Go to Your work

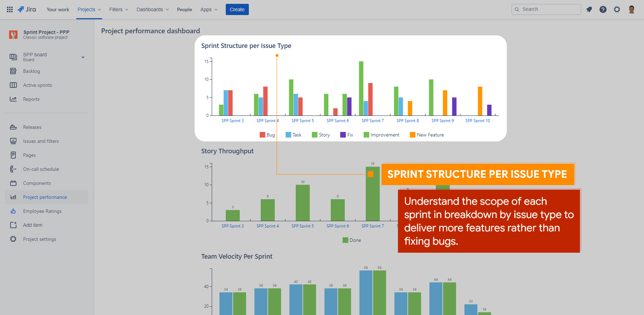(x=58, y=9)
